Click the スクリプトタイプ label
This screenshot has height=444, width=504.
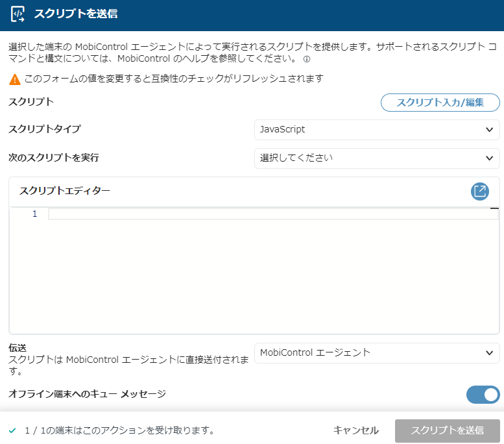45,129
